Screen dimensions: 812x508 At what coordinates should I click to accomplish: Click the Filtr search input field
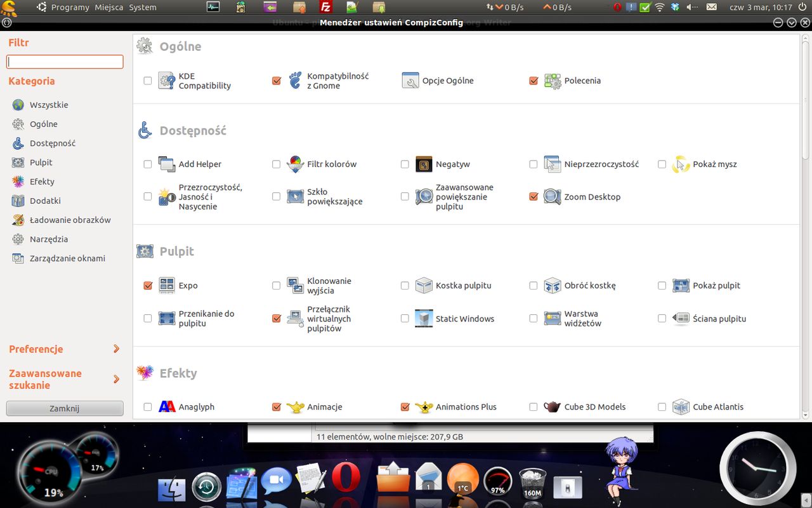click(x=65, y=62)
